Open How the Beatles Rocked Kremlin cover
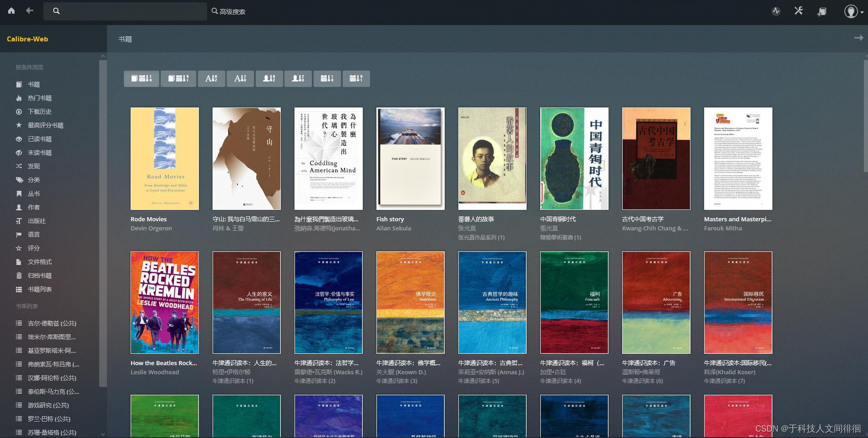The width and height of the screenshot is (868, 438). tap(165, 302)
